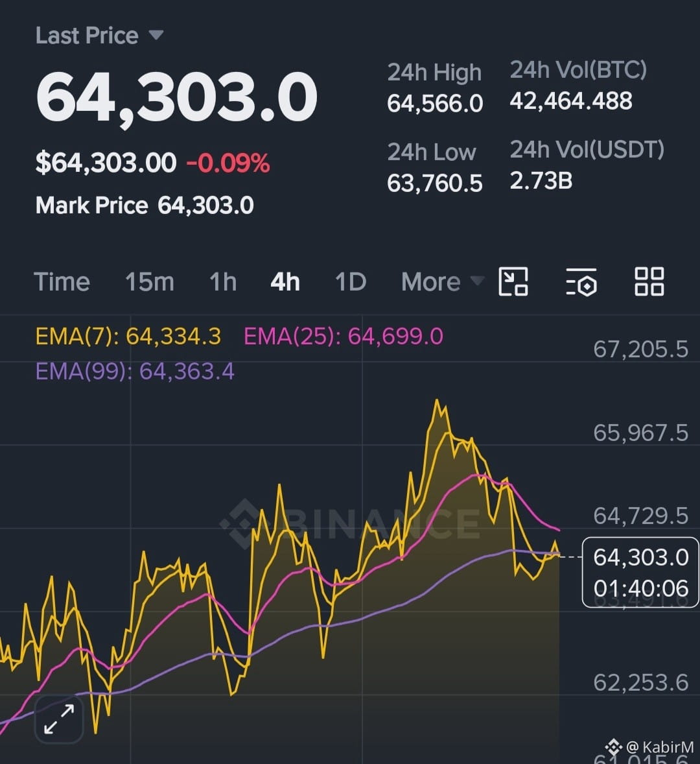700x764 pixels.
Task: Click the 24h Vol(USDT) value 2.73B
Action: point(541,181)
